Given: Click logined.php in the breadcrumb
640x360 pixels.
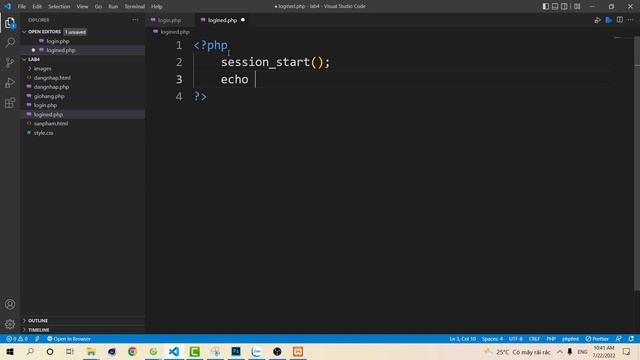Looking at the screenshot, I should (x=175, y=31).
